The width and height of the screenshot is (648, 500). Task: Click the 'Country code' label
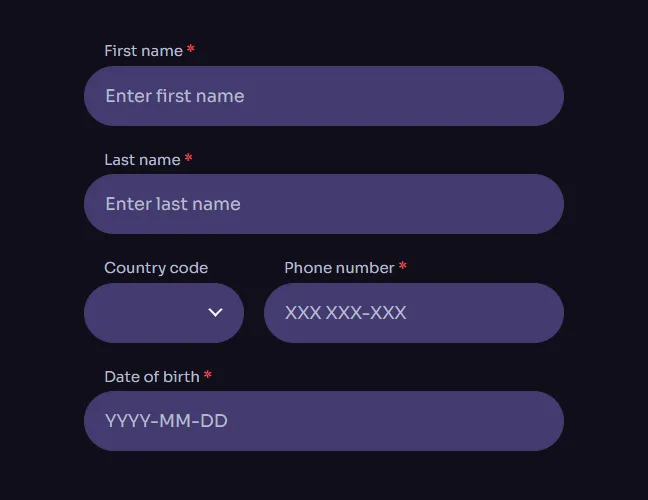156,268
